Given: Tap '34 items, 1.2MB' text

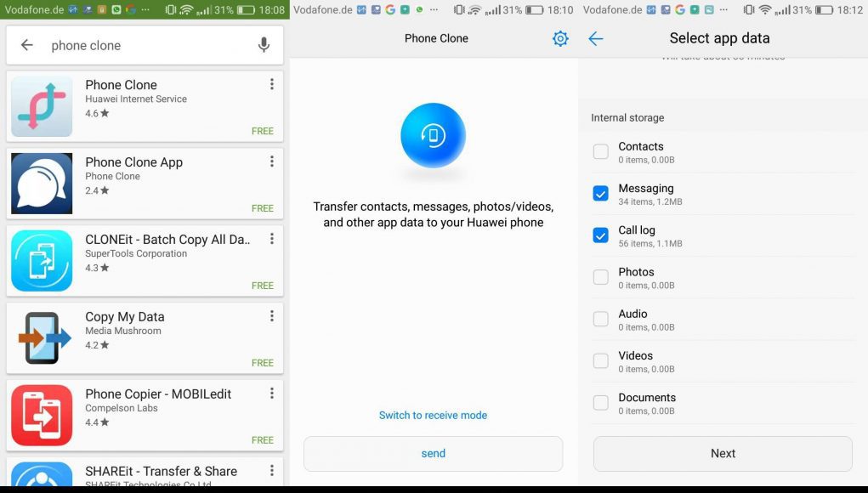Looking at the screenshot, I should click(x=650, y=202).
